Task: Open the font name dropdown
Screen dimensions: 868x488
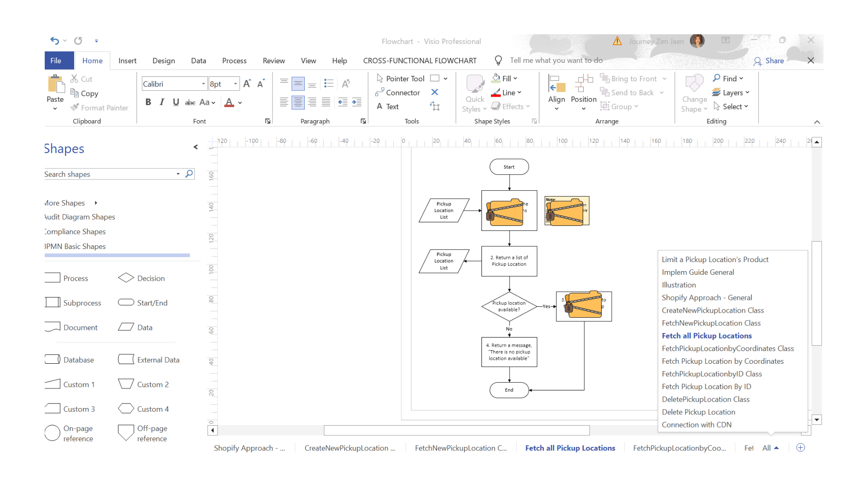Action: pos(203,84)
